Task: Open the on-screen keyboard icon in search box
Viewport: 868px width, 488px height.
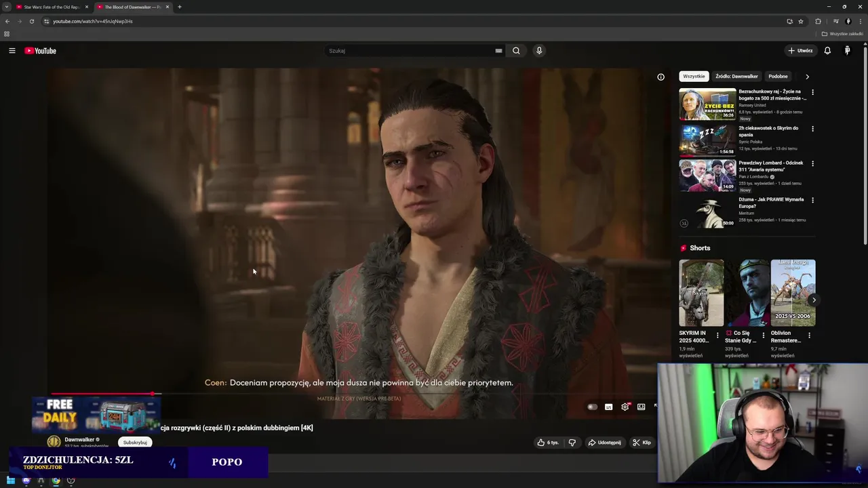Action: click(498, 51)
